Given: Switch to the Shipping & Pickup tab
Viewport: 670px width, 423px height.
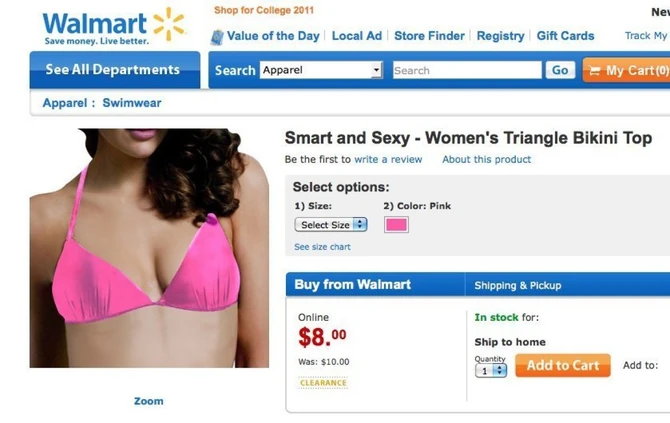Looking at the screenshot, I should [x=517, y=285].
